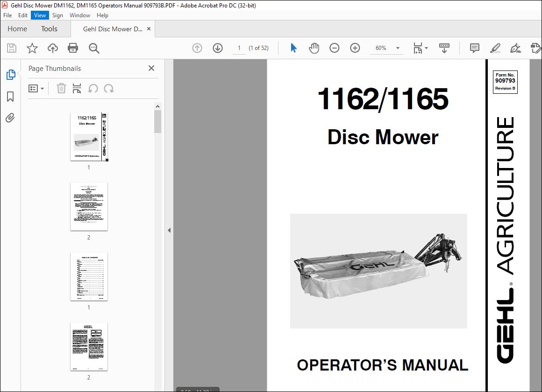Click the 60% zoom value field

(x=381, y=48)
